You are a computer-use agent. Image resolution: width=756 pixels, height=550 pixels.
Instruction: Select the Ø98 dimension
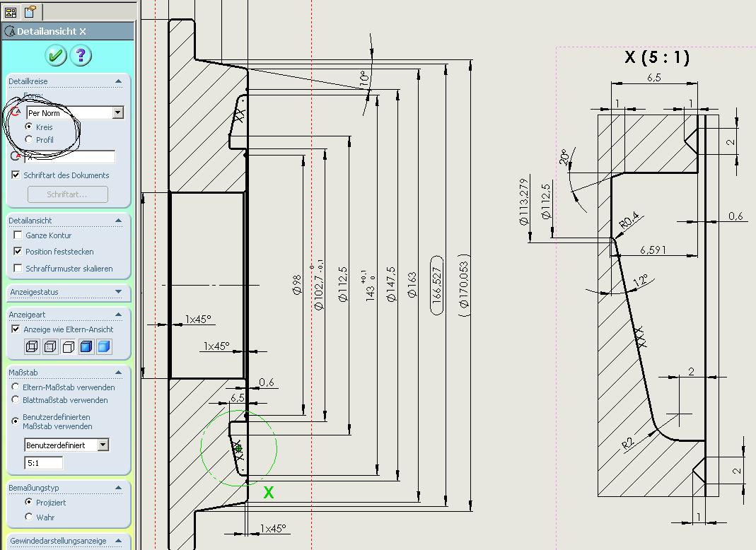pyautogui.click(x=297, y=285)
